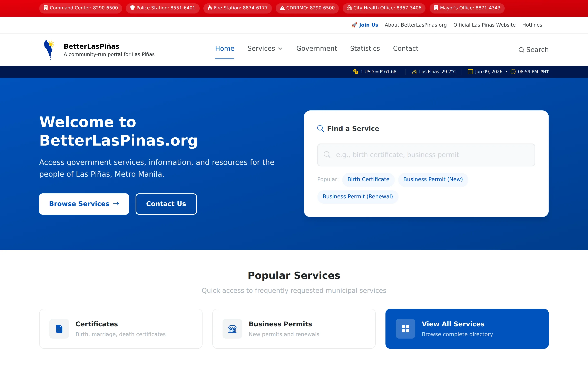Click the BetterLasPiñas map logo icon
The width and height of the screenshot is (588, 368).
49,50
